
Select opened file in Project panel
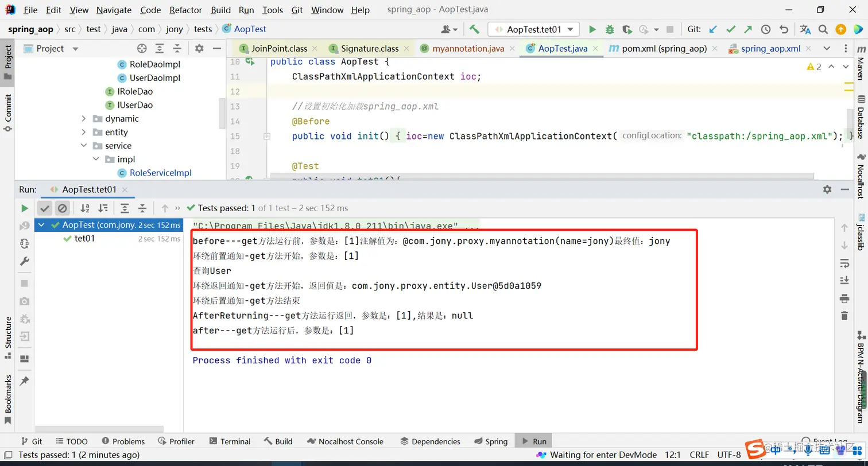(142, 49)
